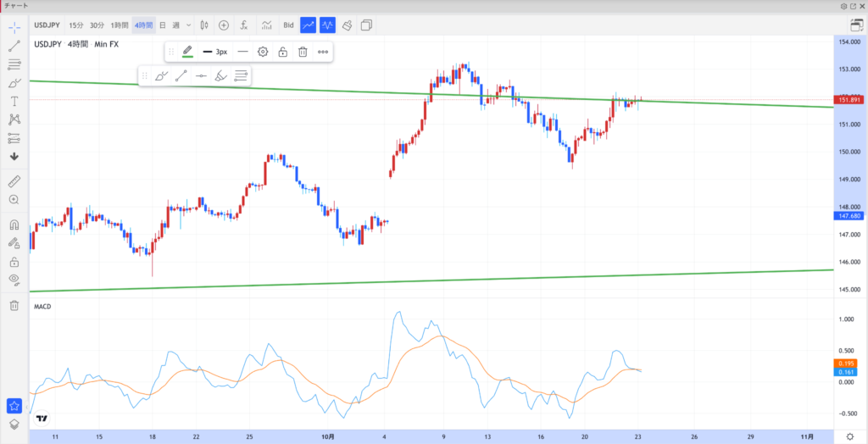The width and height of the screenshot is (868, 444).
Task: Click the zoom-in magnifier tool
Action: [14, 200]
